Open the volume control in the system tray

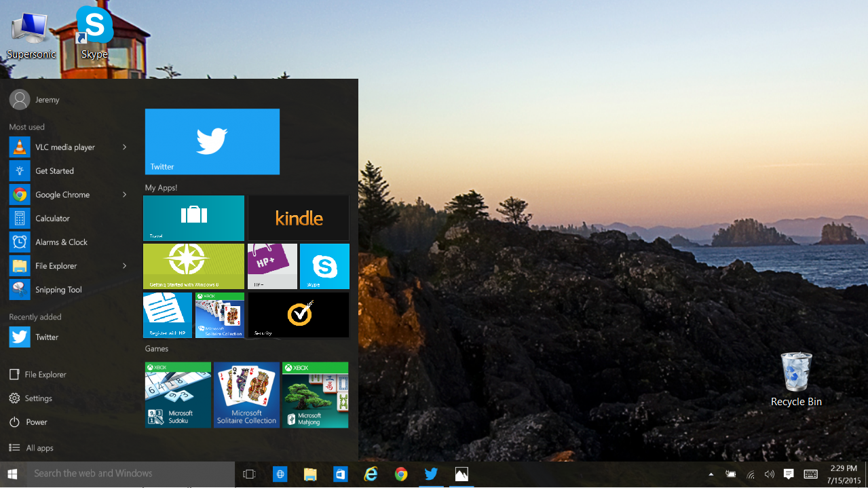tap(770, 474)
